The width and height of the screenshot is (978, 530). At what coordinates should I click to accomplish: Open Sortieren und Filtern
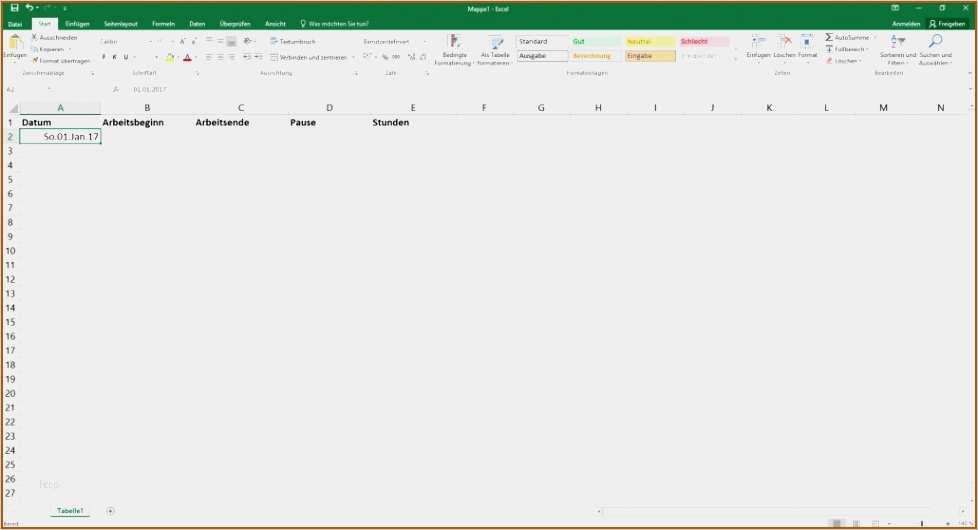[x=898, y=50]
